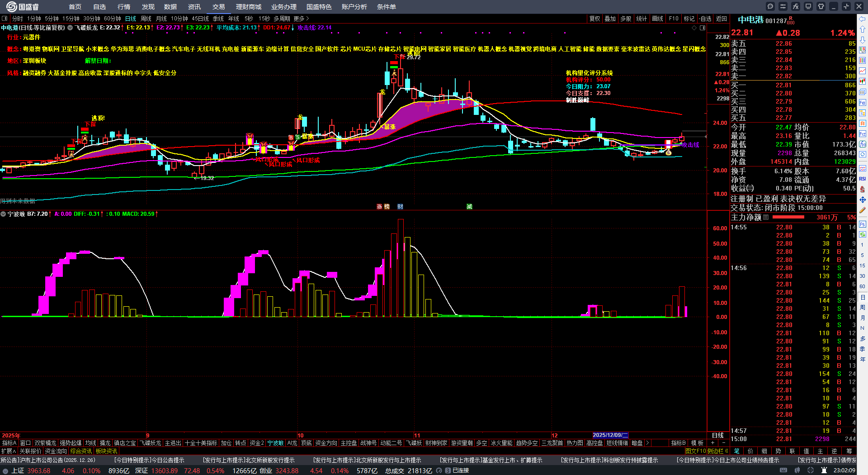Toggle the small panel icon left of 分时
The height and width of the screenshot is (475, 868).
[5, 19]
